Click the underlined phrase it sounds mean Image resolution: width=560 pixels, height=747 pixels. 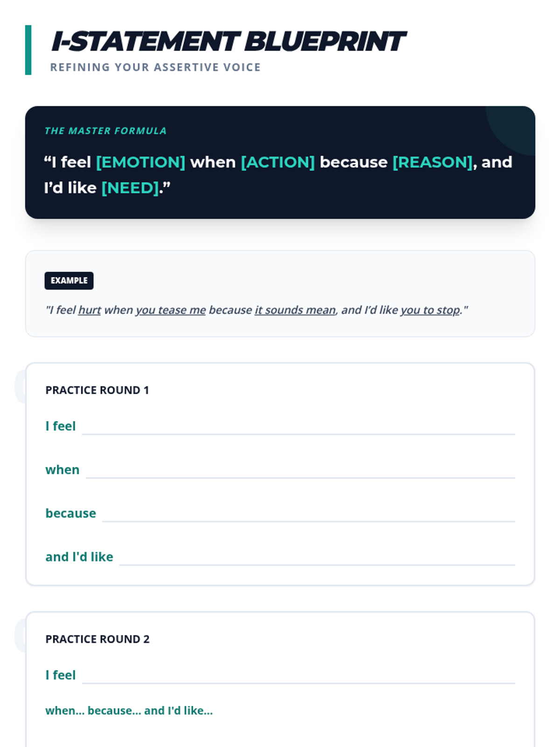(x=295, y=310)
